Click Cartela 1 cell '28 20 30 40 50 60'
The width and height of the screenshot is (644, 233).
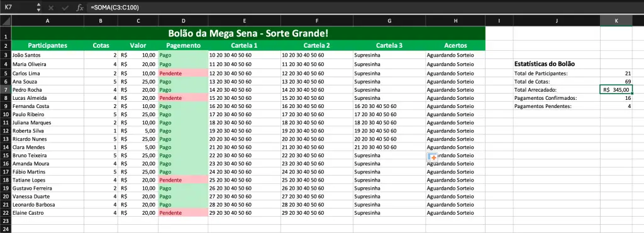tap(245, 204)
